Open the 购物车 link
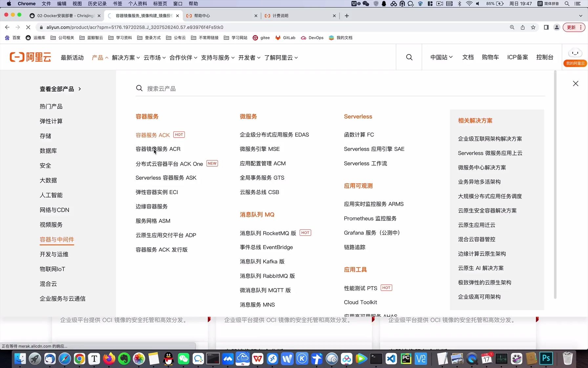588x368 pixels. tap(490, 57)
